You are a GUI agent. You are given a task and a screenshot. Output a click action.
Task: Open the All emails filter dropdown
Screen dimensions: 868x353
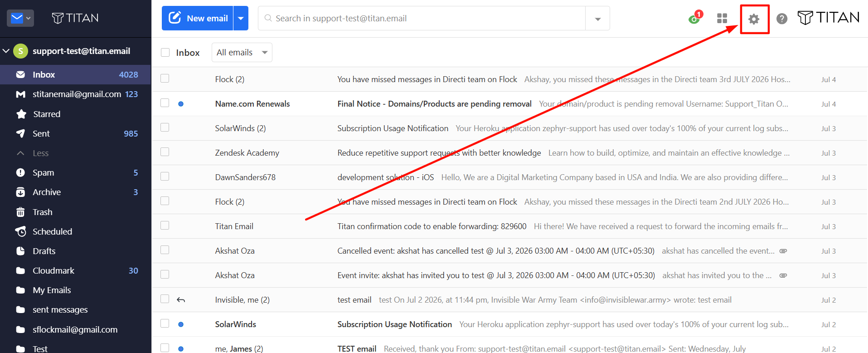tap(242, 53)
